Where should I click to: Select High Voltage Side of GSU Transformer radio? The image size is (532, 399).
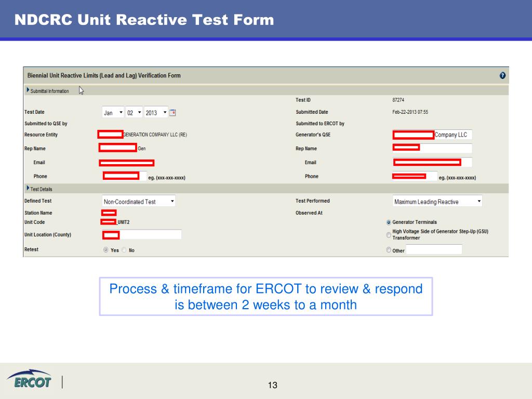point(389,235)
